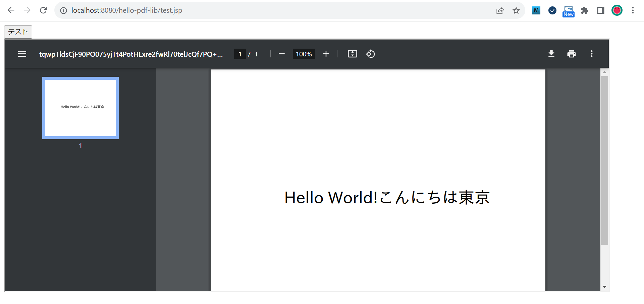
Task: Open the PDF viewer more actions menu
Action: click(x=592, y=54)
